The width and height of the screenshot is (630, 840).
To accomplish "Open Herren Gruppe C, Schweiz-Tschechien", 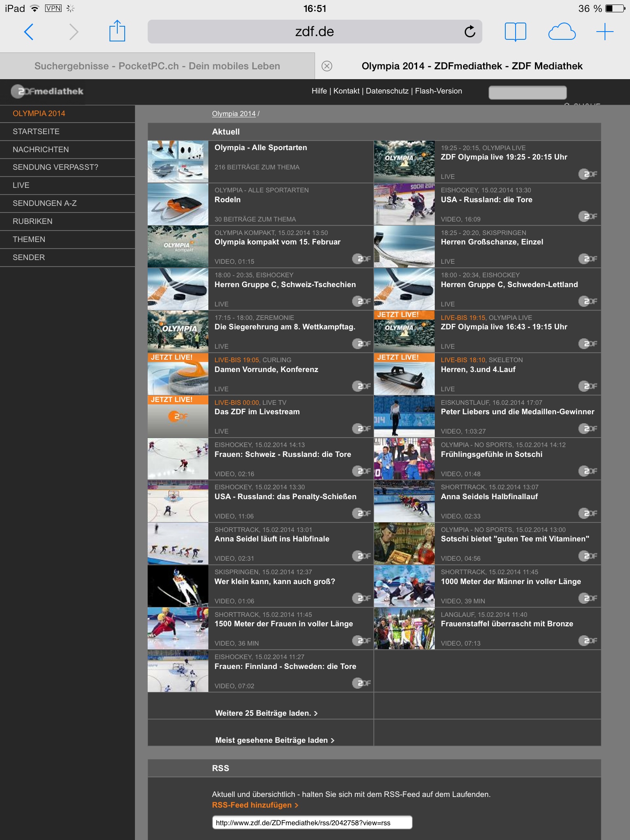I will click(x=285, y=285).
